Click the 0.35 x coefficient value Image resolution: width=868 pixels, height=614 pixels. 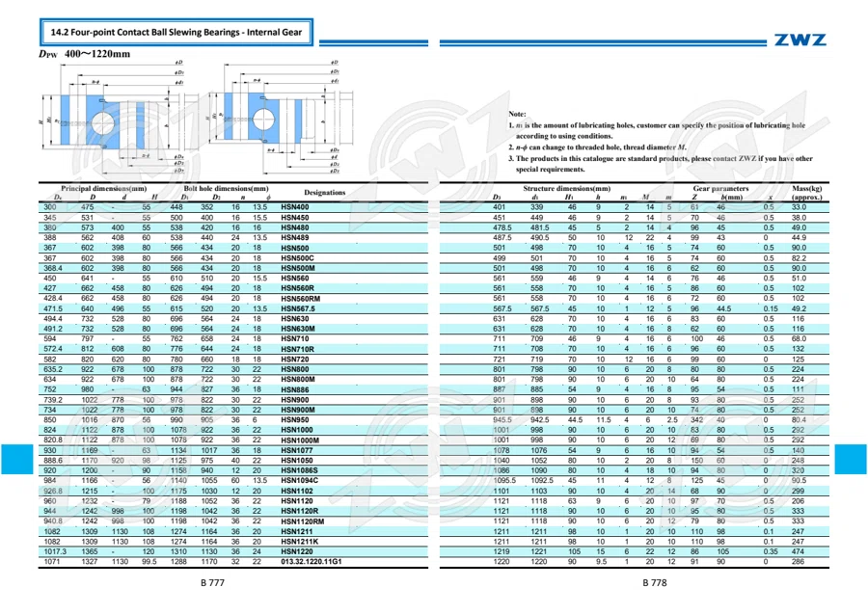click(x=770, y=551)
